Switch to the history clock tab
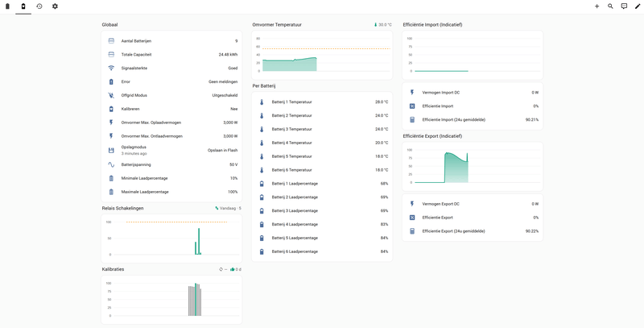644x328 pixels. 39,6
